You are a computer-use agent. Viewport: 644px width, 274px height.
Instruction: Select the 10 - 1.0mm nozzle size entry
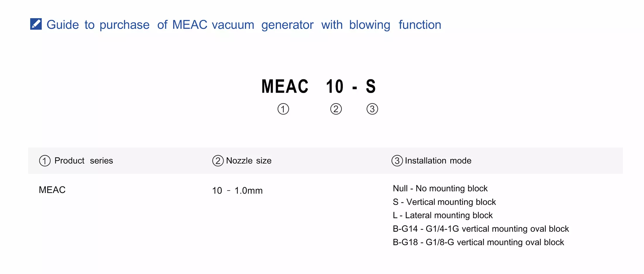237,191
